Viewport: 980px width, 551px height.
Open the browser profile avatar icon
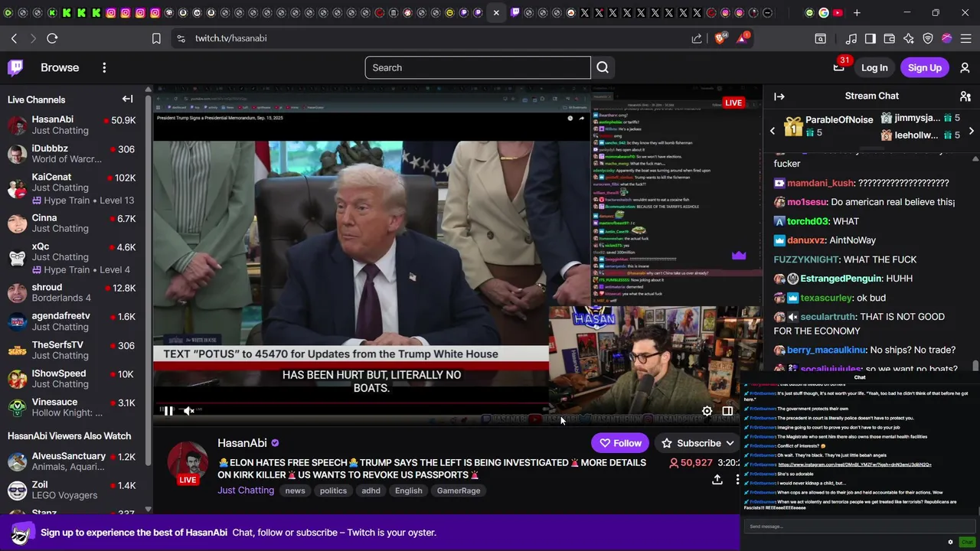pyautogui.click(x=946, y=38)
